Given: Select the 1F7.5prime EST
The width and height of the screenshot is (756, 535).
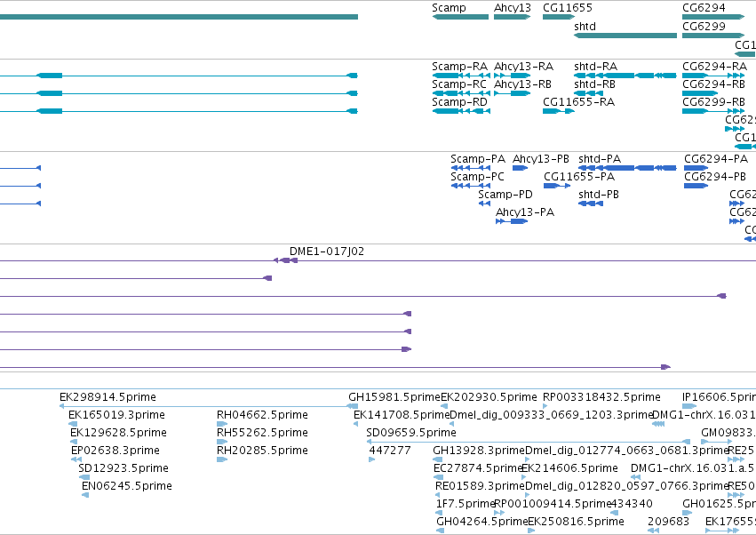Looking at the screenshot, I should point(439,513).
